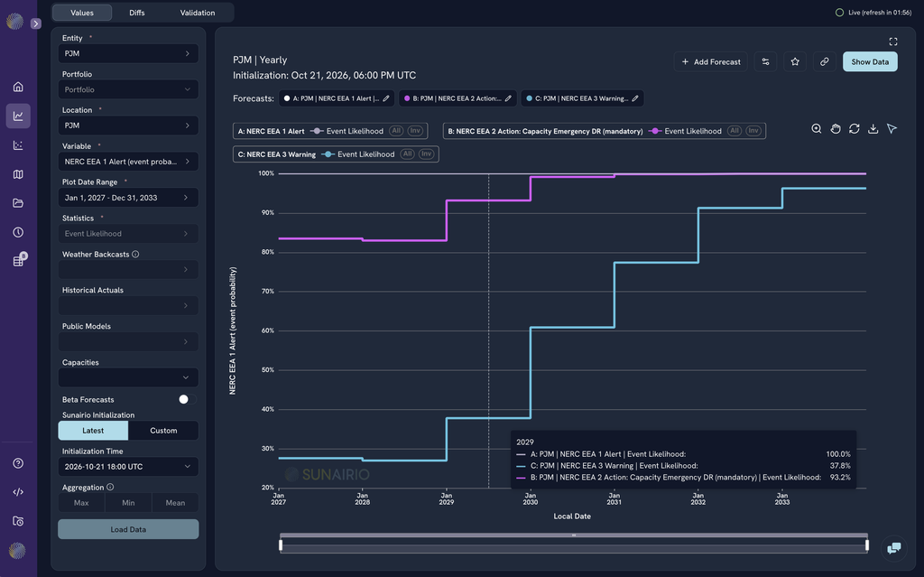The image size is (924, 577).
Task: Open the Initialization Time dropdown
Action: 128,467
